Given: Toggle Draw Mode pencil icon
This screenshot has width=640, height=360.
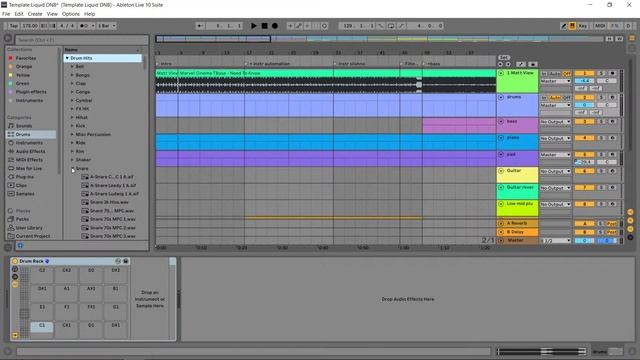Looking at the screenshot, I should pyautogui.click(x=564, y=26).
